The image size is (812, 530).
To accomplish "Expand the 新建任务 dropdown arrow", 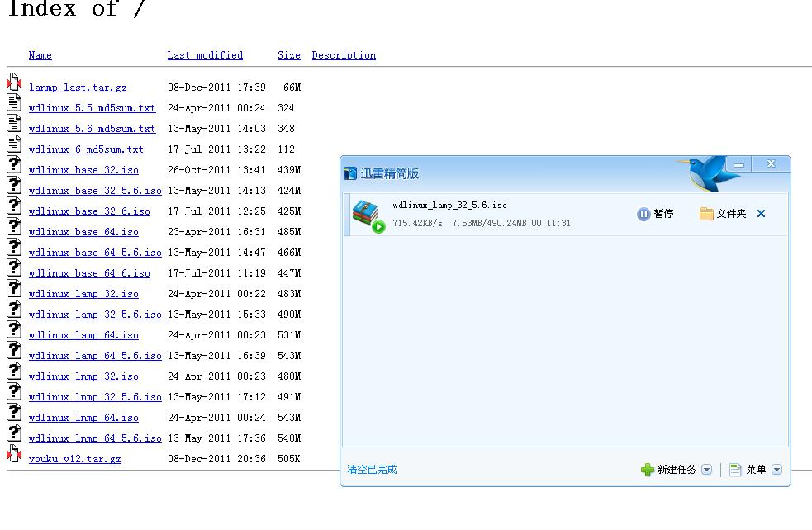I will (x=706, y=470).
